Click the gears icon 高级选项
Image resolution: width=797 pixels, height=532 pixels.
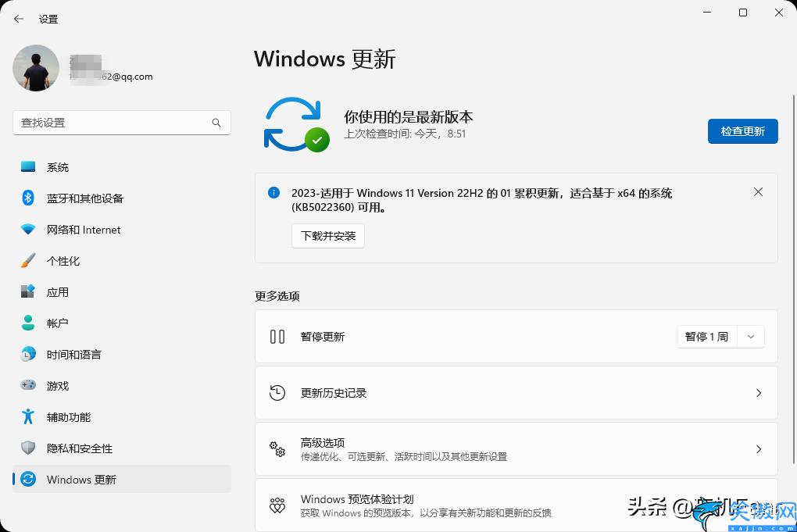tap(277, 448)
